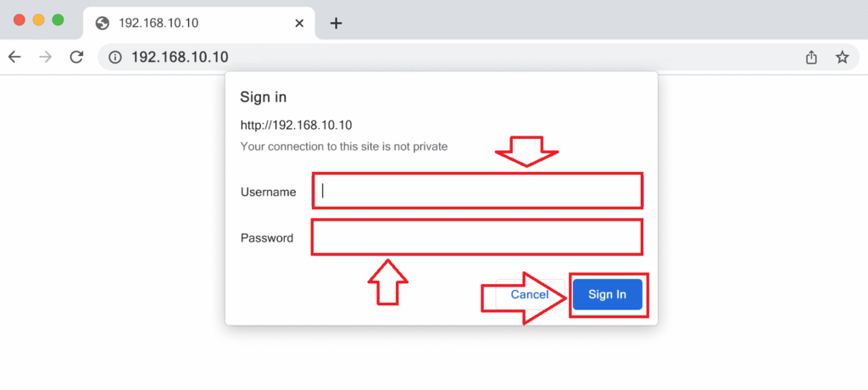This screenshot has width=868, height=390.
Task: Cancel the sign in dialog
Action: [529, 294]
